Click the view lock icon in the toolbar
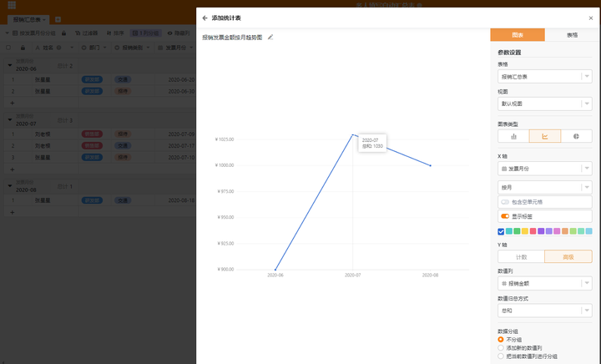Viewport: 601px width, 364px height. pos(64,33)
